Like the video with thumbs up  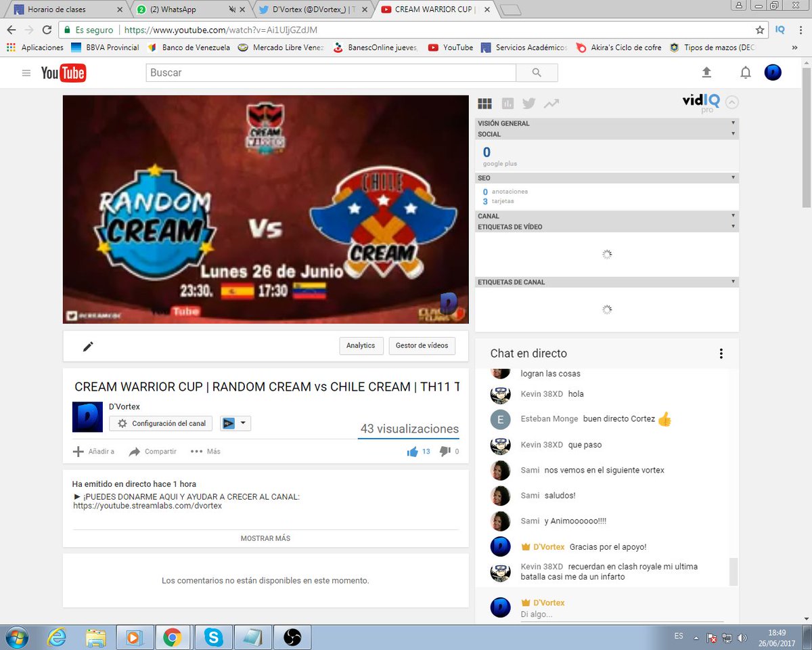click(x=412, y=452)
